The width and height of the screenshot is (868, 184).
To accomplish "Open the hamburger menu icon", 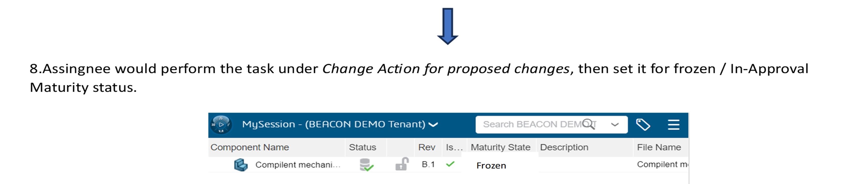I will [673, 125].
